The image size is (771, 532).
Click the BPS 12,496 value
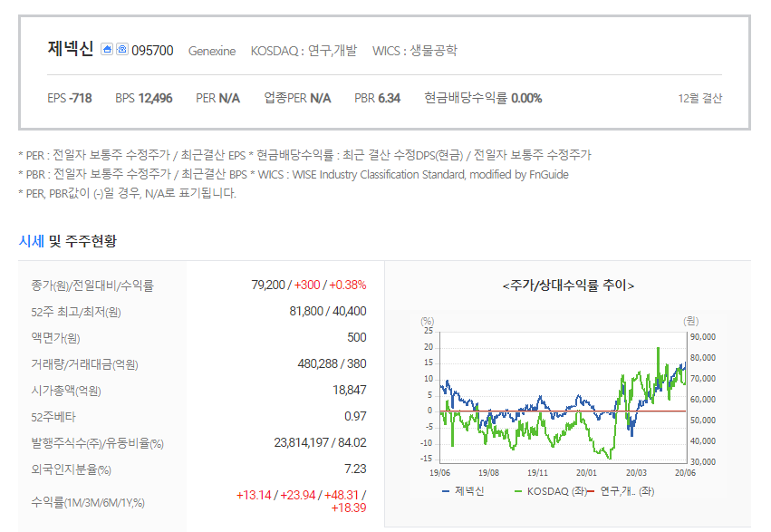(143, 99)
